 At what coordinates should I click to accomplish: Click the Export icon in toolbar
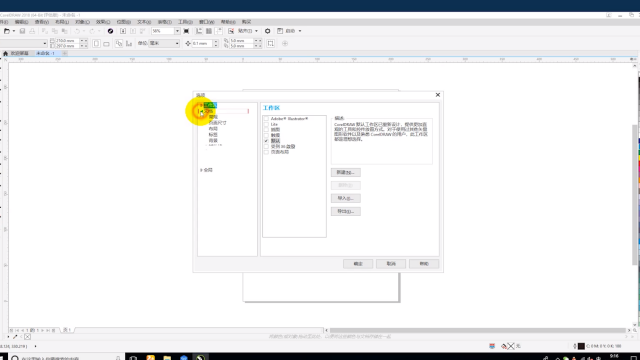133,31
